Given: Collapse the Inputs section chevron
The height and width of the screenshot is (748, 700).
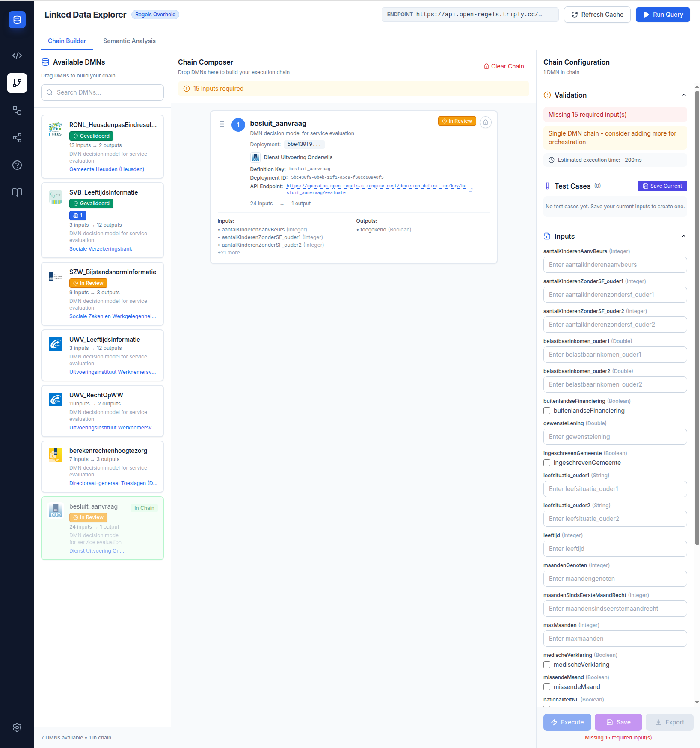Looking at the screenshot, I should pos(684,236).
